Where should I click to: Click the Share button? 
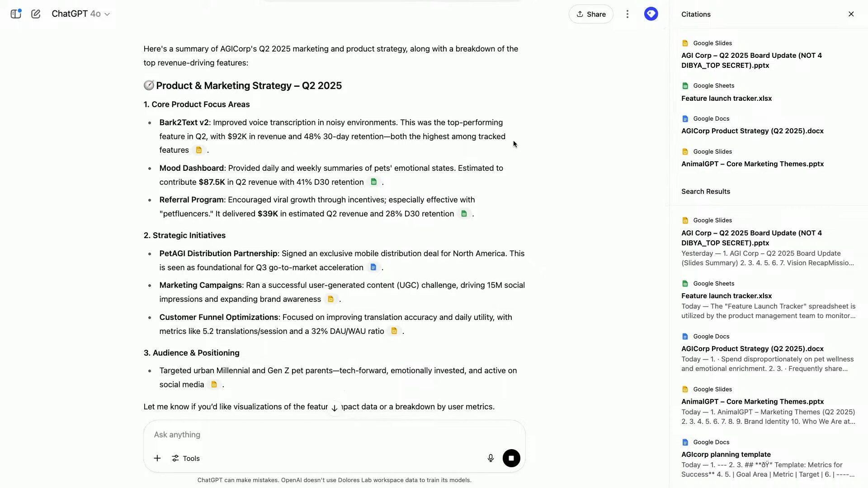(x=590, y=14)
